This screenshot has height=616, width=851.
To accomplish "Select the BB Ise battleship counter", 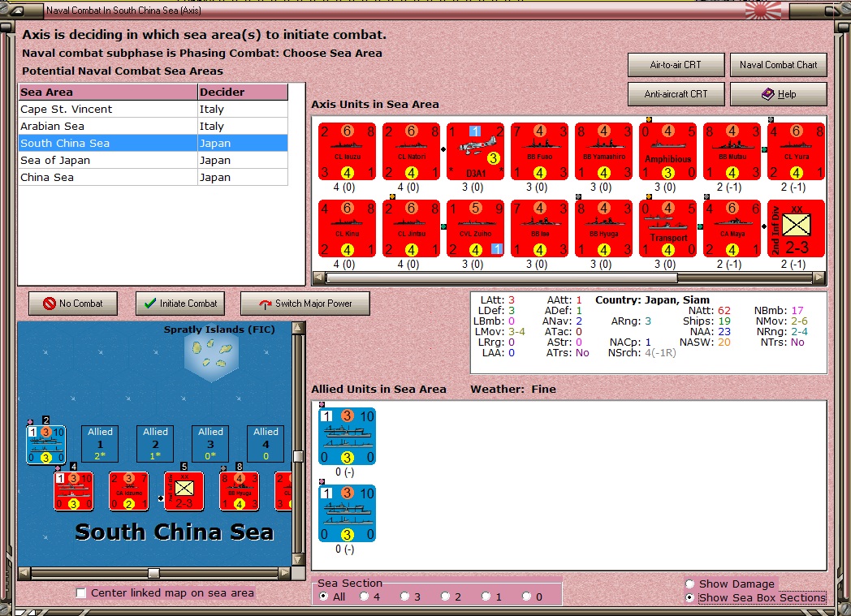I will [x=539, y=228].
